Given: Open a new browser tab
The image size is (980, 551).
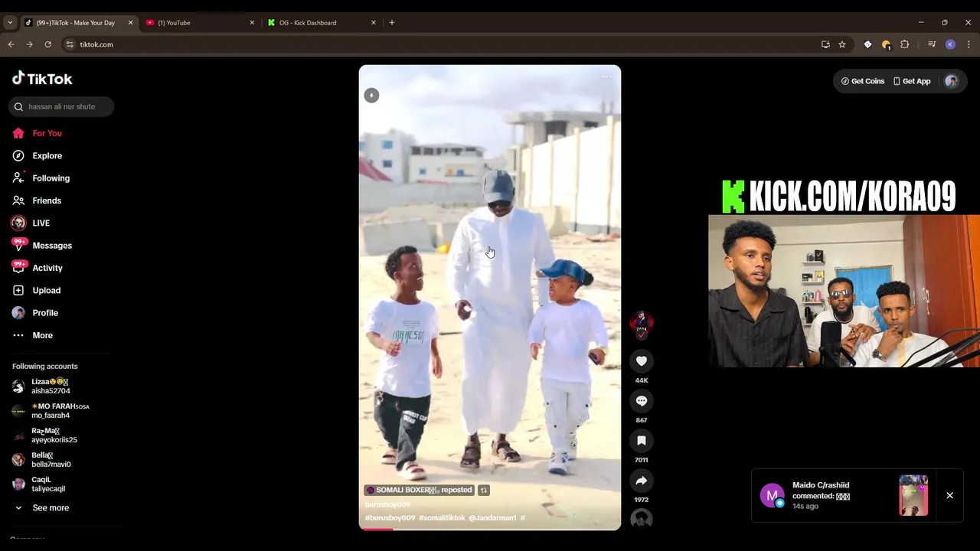Looking at the screenshot, I should (392, 23).
